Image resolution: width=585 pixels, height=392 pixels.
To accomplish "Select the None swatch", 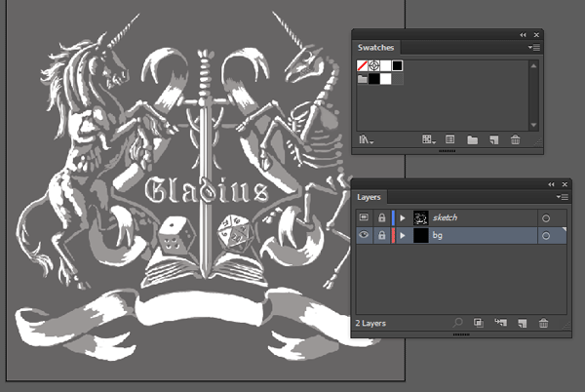I will [x=363, y=66].
